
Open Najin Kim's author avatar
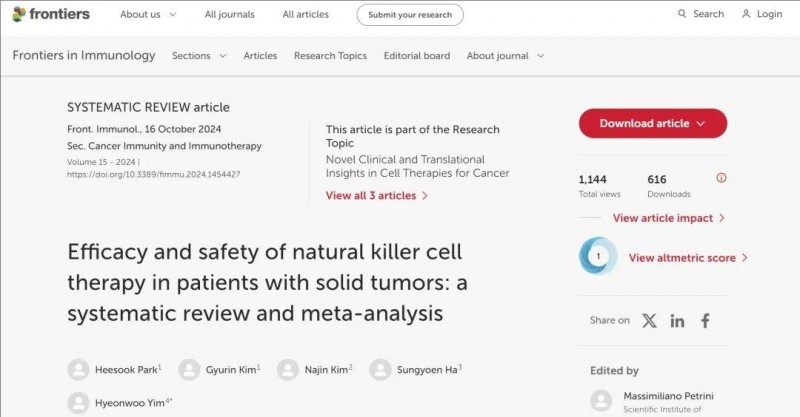pos(288,370)
